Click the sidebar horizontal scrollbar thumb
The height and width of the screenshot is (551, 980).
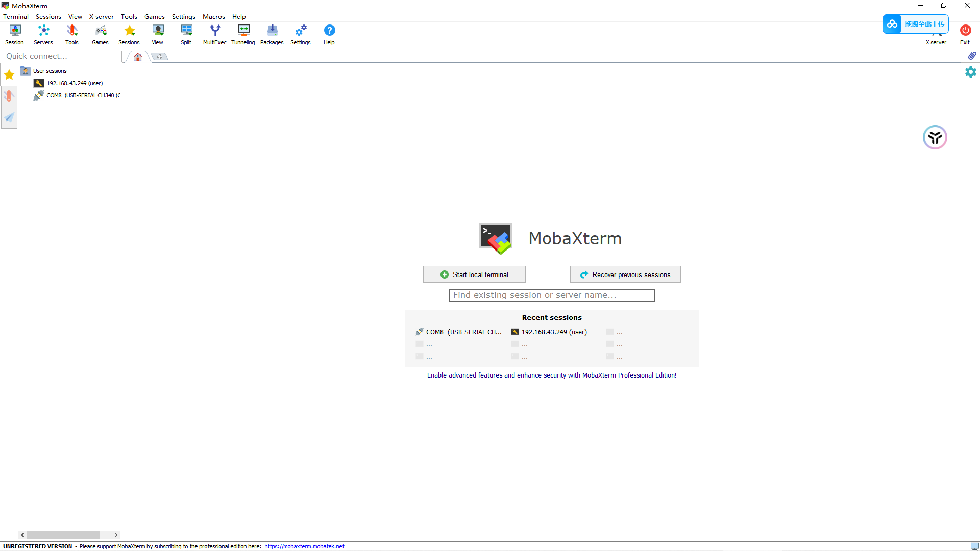pos(63,535)
